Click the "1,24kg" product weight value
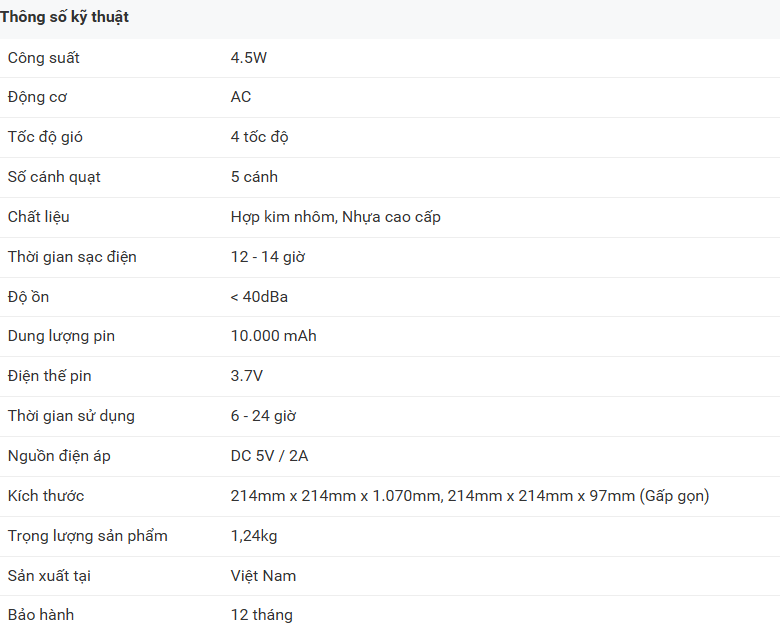Image resolution: width=780 pixels, height=628 pixels. pos(254,536)
